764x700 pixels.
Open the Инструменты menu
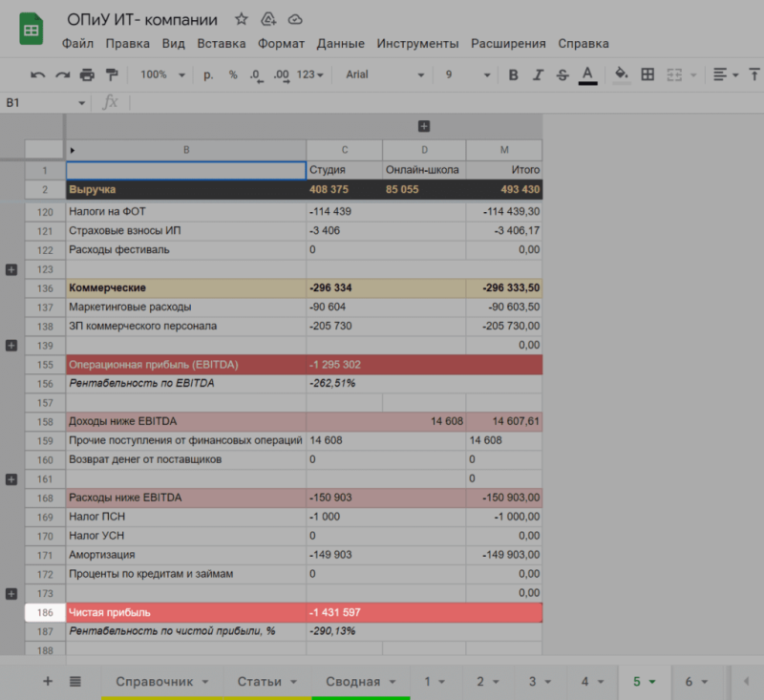[x=417, y=43]
